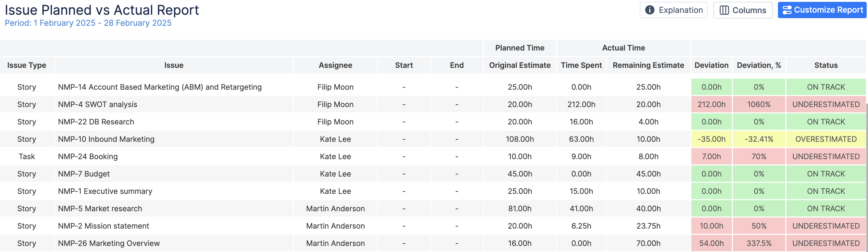868x252 pixels.
Task: Sort by the Deviation column header
Action: [x=711, y=65]
